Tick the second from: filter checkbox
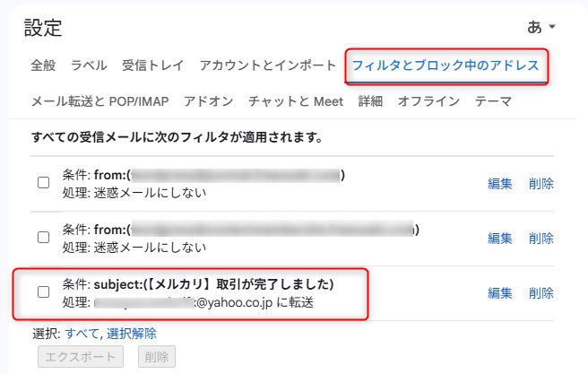 pos(44,238)
